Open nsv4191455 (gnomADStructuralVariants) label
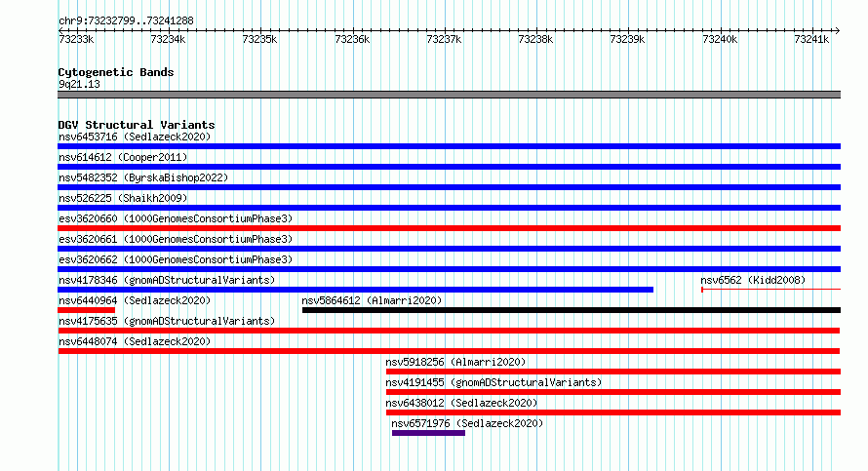Image resolution: width=868 pixels, height=471 pixels. pos(493,382)
